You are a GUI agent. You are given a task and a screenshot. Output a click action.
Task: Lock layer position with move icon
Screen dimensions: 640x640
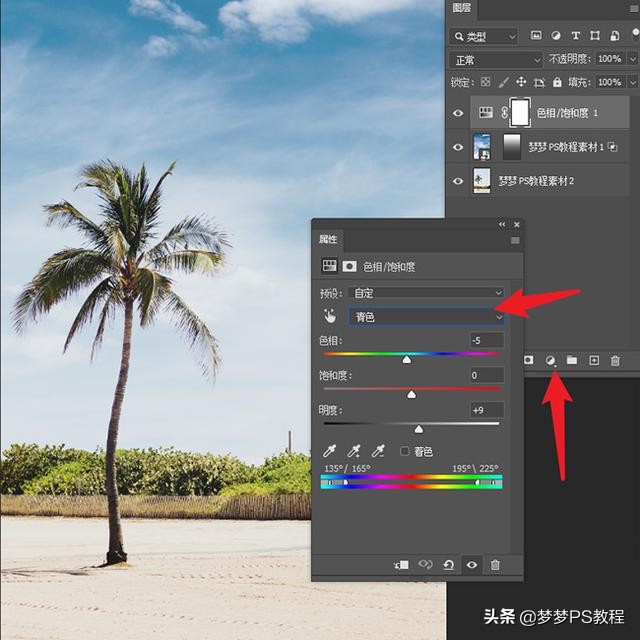(521, 82)
